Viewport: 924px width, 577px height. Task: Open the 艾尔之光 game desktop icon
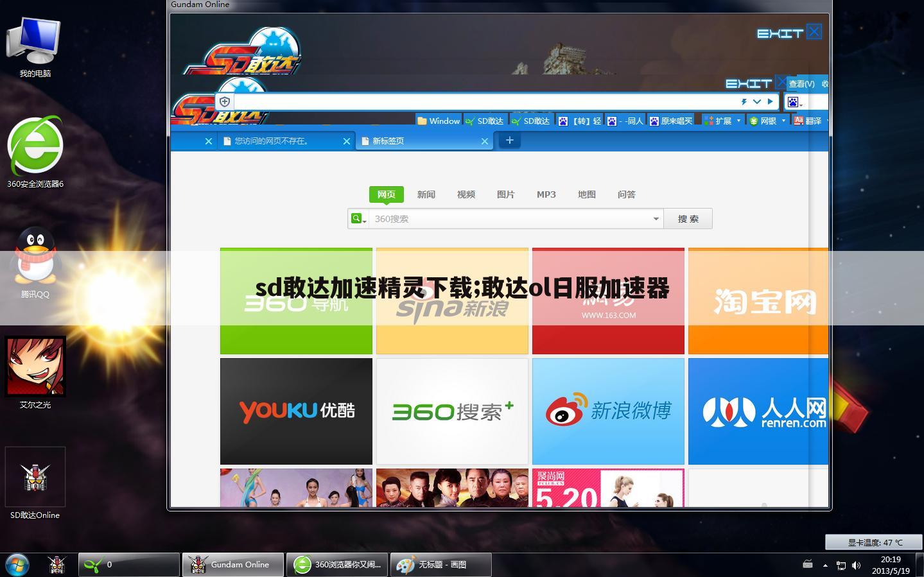pos(35,373)
